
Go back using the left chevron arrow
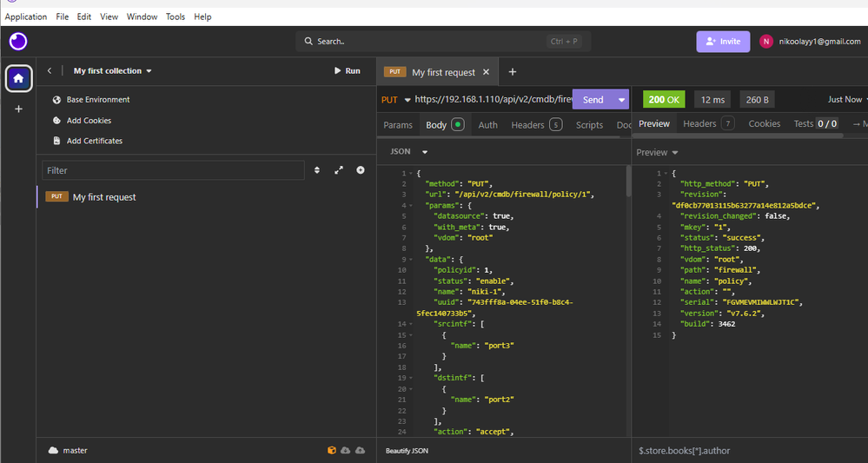coord(50,71)
